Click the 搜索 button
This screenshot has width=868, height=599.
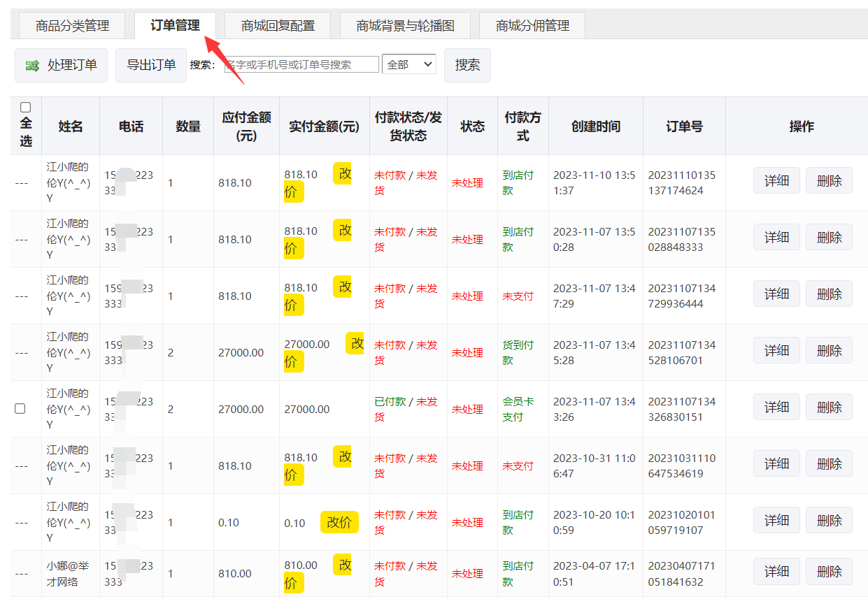coord(467,65)
